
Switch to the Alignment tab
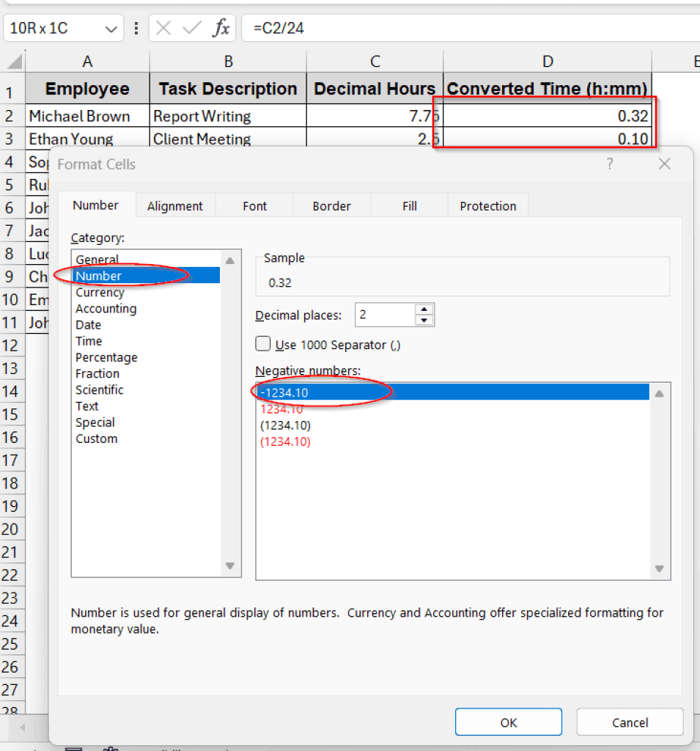(175, 205)
